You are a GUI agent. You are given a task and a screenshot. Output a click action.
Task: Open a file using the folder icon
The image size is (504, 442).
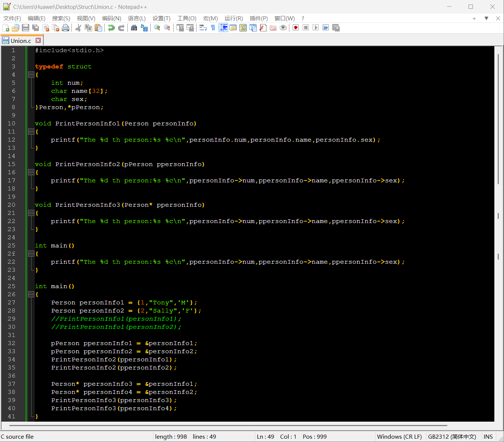point(16,28)
